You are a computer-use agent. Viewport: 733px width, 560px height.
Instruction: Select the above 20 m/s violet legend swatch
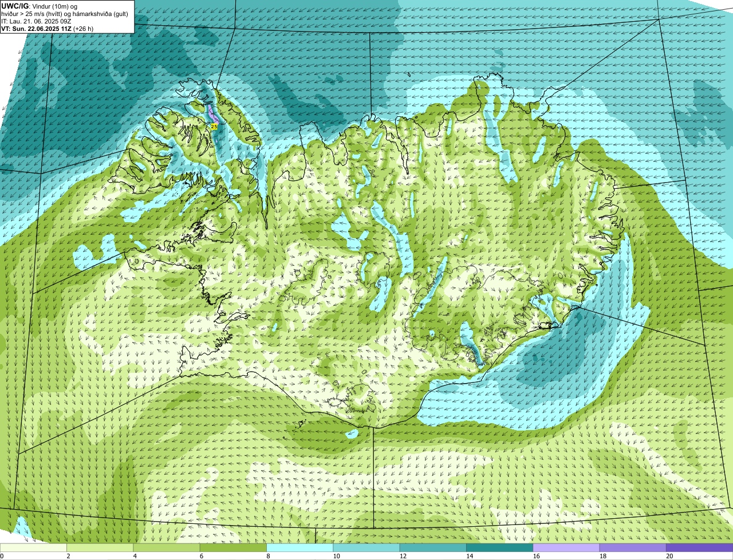pyautogui.click(x=700, y=547)
